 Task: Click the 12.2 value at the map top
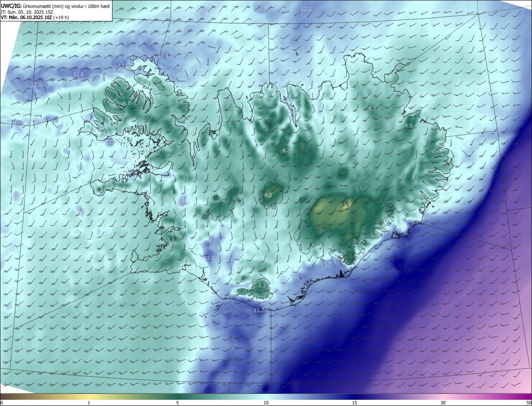306,9
